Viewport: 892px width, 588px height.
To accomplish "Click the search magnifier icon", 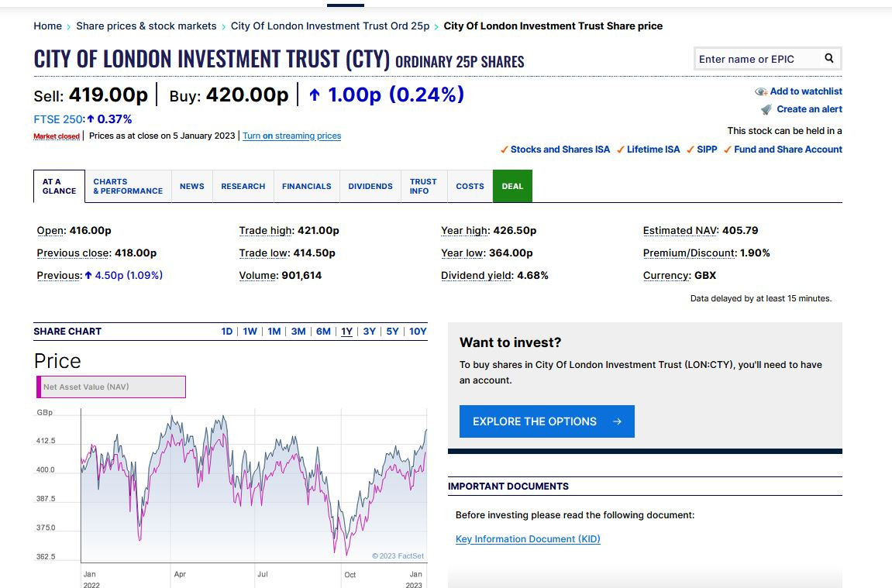I will 829,58.
